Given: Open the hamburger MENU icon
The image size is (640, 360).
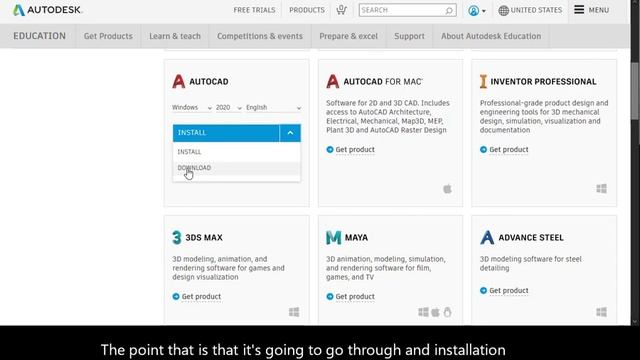Looking at the screenshot, I should (x=579, y=9).
